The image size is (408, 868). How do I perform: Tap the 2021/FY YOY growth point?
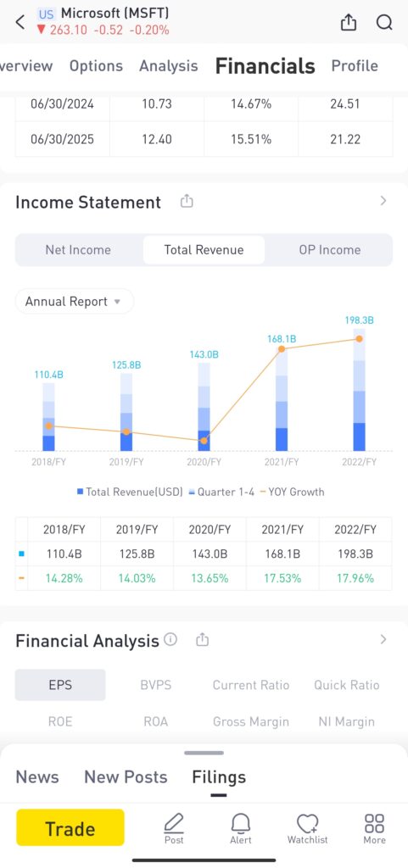click(x=282, y=348)
